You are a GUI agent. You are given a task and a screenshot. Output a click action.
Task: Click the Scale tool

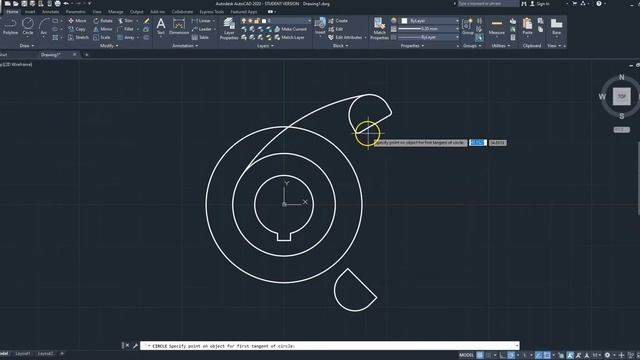click(x=102, y=37)
